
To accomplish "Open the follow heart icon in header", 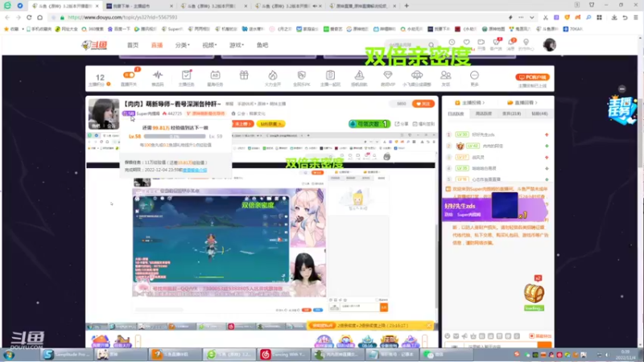I will click(x=467, y=43).
